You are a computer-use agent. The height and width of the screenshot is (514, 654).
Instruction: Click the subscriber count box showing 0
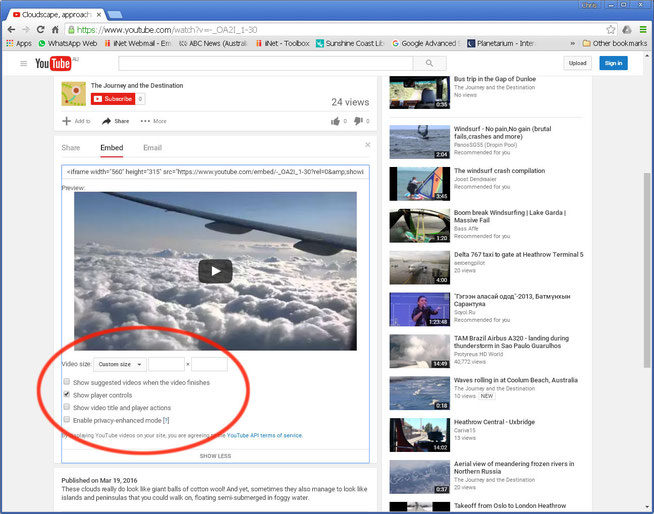[140, 99]
